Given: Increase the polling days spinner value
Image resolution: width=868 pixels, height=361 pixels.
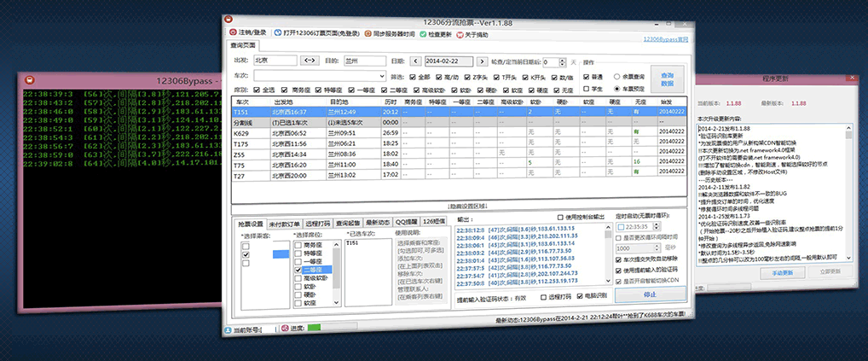Looking at the screenshot, I should pyautogui.click(x=562, y=58).
